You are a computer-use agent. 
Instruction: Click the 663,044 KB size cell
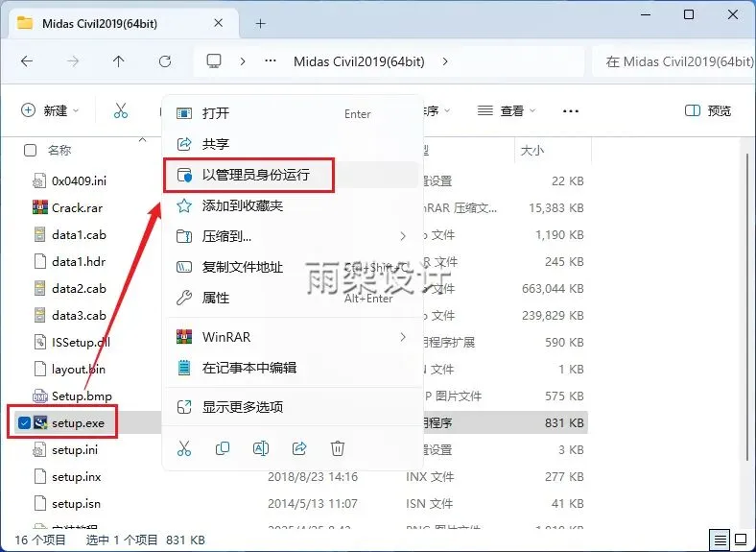(553, 289)
